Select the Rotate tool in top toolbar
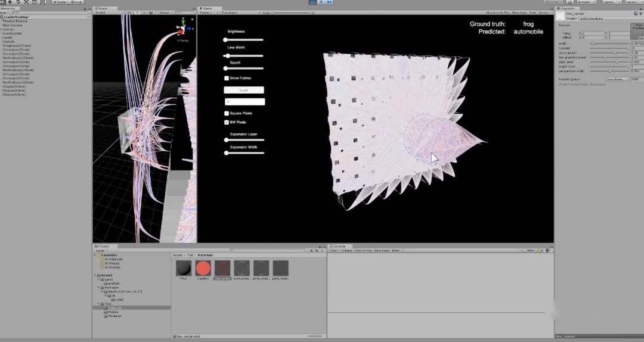This screenshot has width=644, height=342. [x=18, y=2]
